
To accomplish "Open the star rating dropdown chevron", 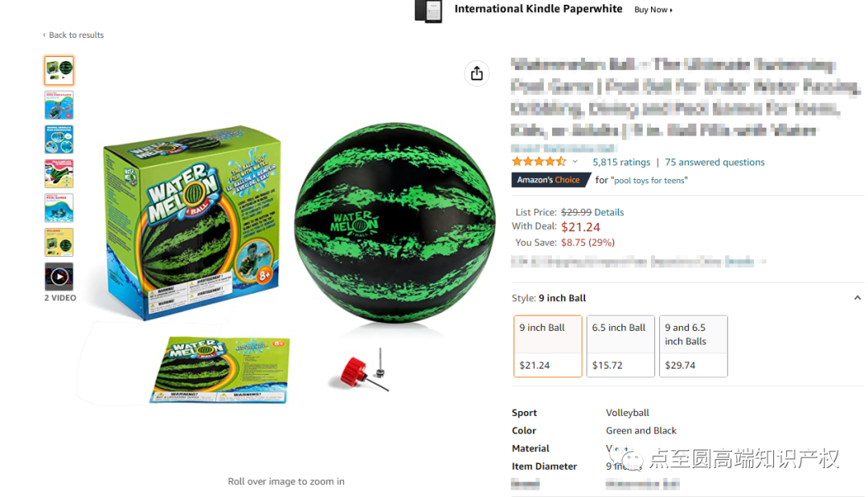I will pos(575,162).
